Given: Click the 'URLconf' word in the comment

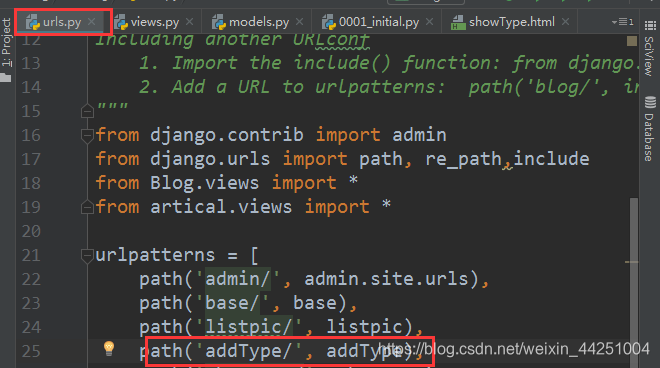Looking at the screenshot, I should tap(331, 40).
